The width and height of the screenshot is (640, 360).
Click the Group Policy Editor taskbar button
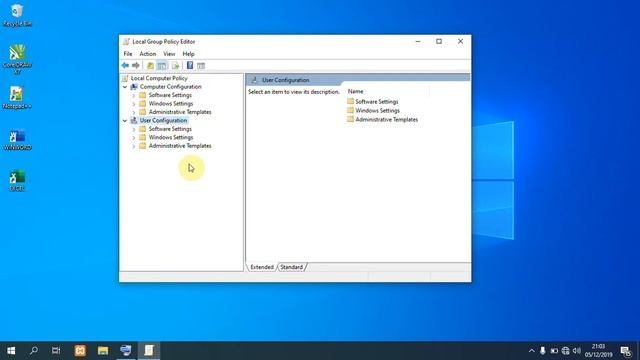coord(149,351)
